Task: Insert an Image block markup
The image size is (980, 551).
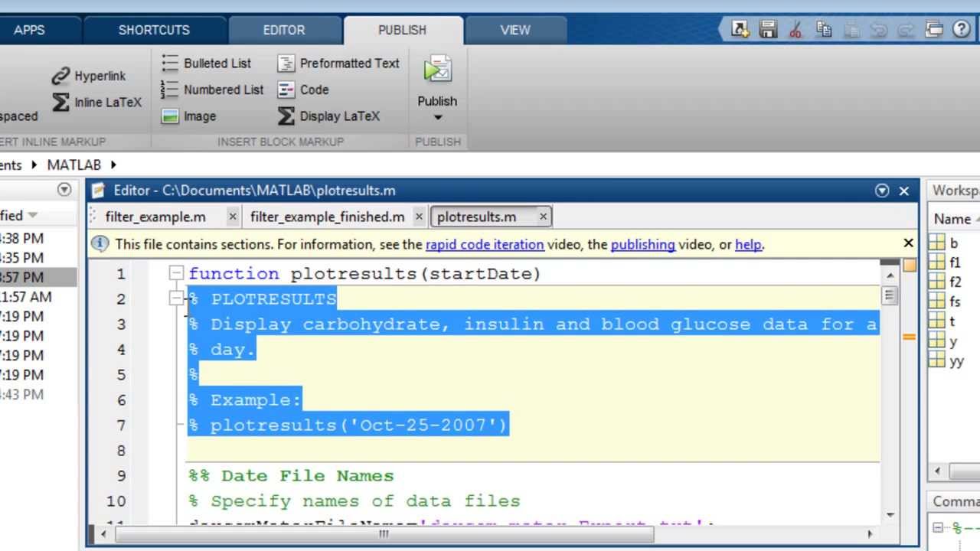Action: pyautogui.click(x=188, y=116)
